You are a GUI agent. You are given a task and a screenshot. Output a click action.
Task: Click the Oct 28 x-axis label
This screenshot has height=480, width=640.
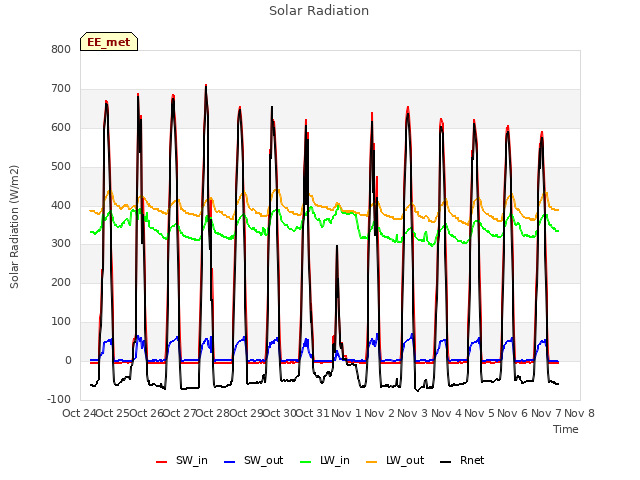212,413
